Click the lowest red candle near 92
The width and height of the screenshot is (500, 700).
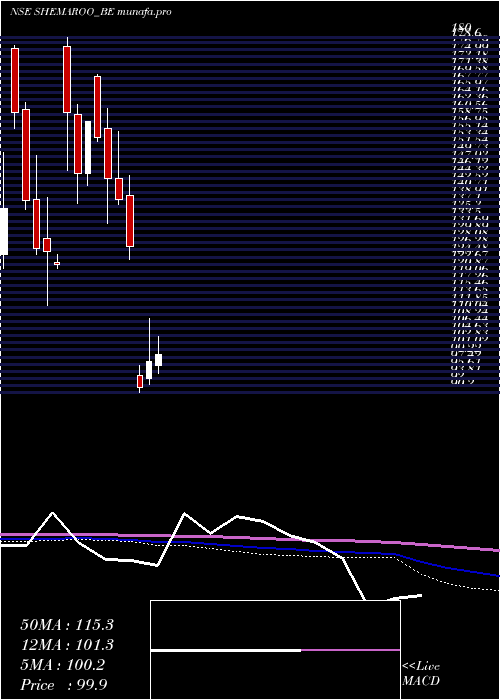click(140, 381)
